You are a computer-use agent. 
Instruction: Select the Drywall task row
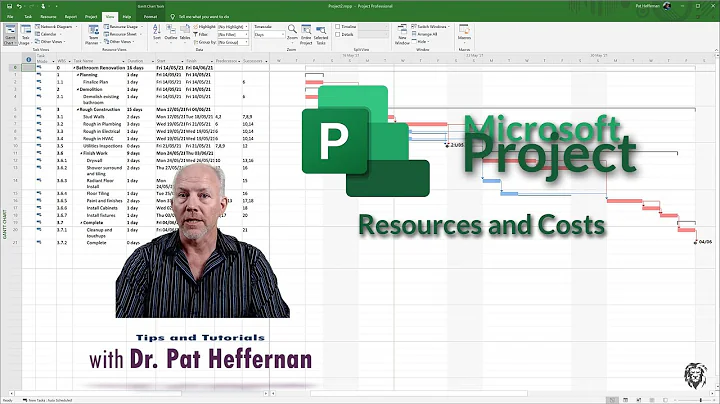[95, 161]
